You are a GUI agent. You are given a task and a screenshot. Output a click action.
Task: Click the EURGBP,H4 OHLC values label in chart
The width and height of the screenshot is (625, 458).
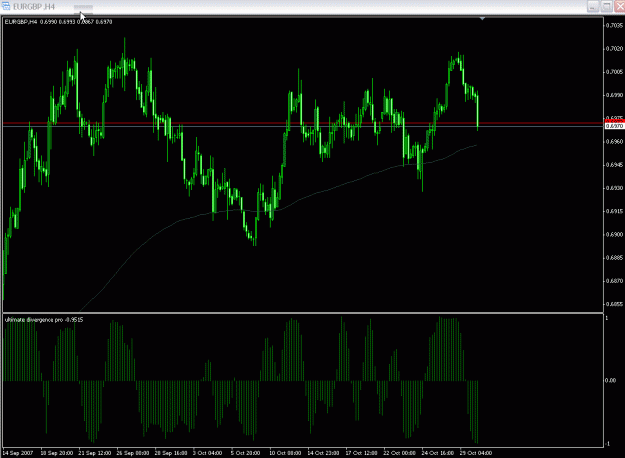click(x=58, y=22)
